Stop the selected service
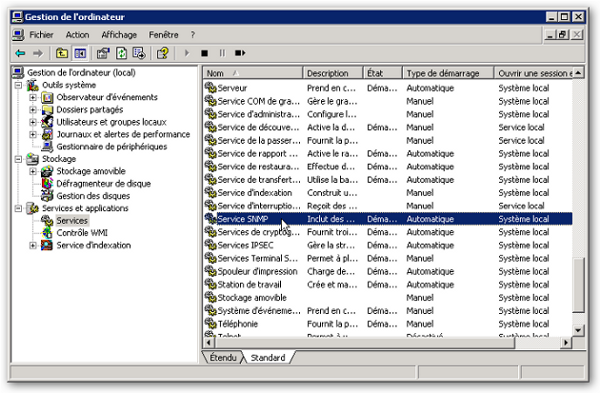The height and width of the screenshot is (393, 600). click(x=204, y=53)
